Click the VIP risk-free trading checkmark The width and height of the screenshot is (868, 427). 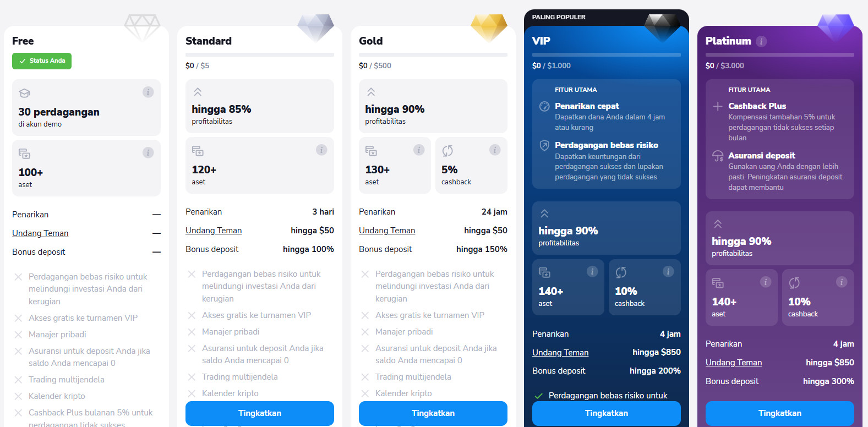pos(539,396)
